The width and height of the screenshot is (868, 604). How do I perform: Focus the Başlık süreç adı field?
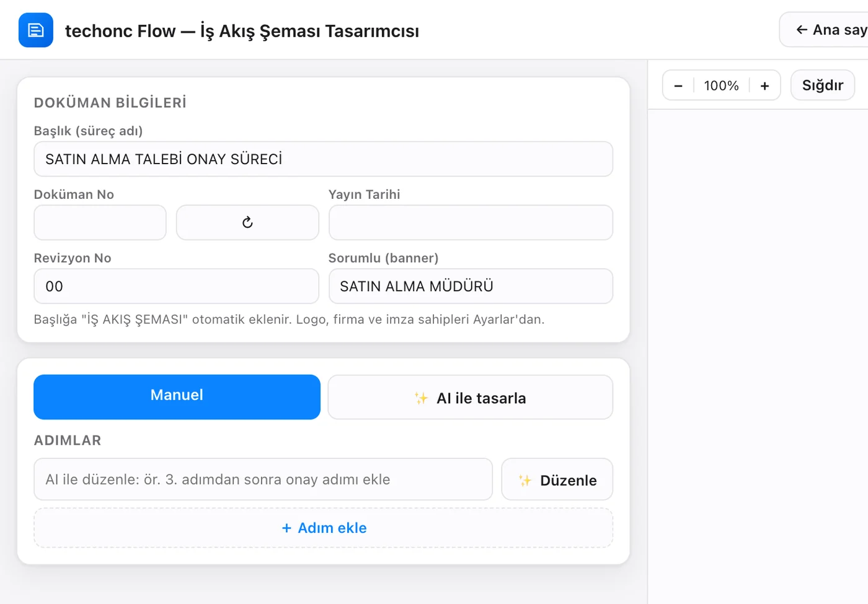(324, 159)
